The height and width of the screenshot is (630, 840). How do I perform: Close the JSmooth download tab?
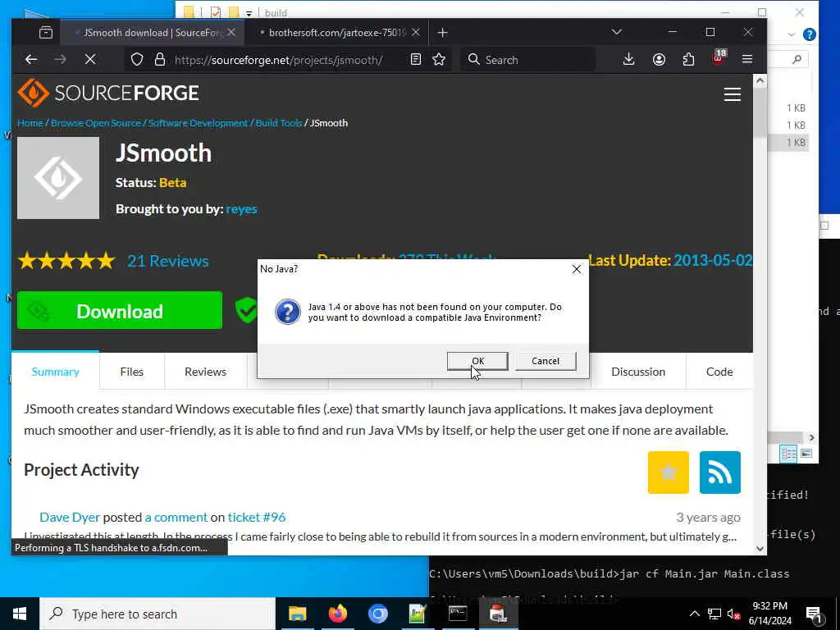click(x=231, y=33)
